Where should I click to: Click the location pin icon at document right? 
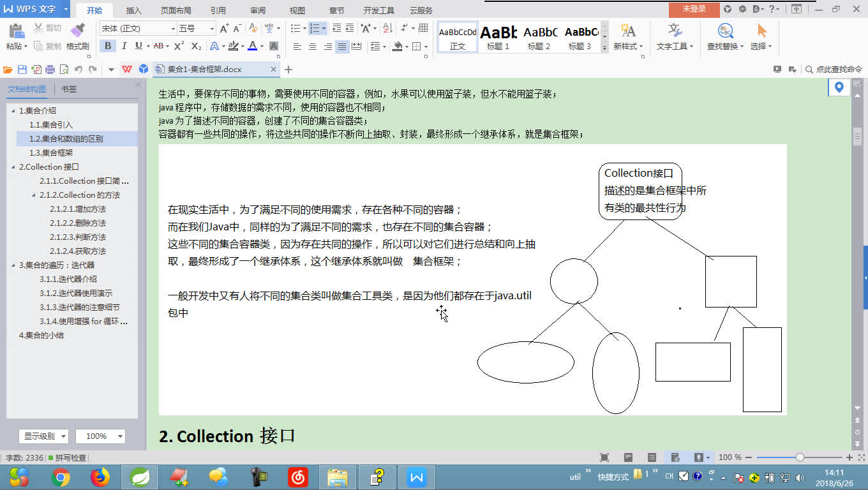[839, 87]
